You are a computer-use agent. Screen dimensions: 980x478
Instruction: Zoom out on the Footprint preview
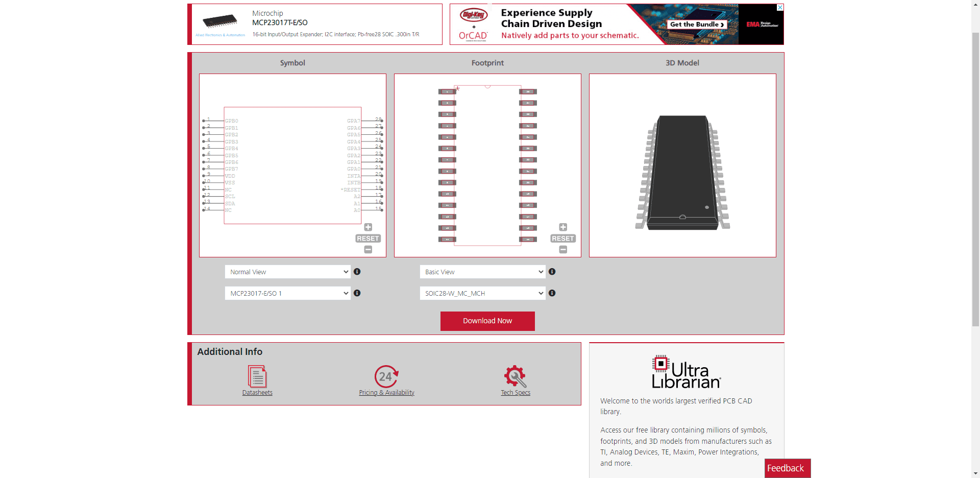click(x=563, y=250)
